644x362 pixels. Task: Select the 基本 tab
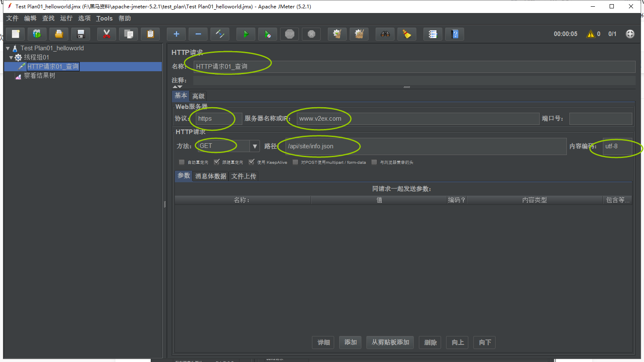(181, 96)
